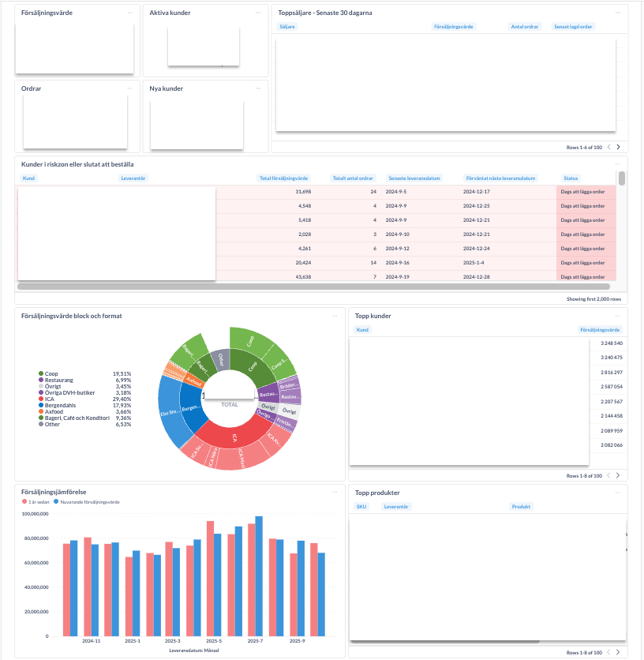This screenshot has width=644, height=660.
Task: Toggle the ICA legend item
Action: [49, 399]
